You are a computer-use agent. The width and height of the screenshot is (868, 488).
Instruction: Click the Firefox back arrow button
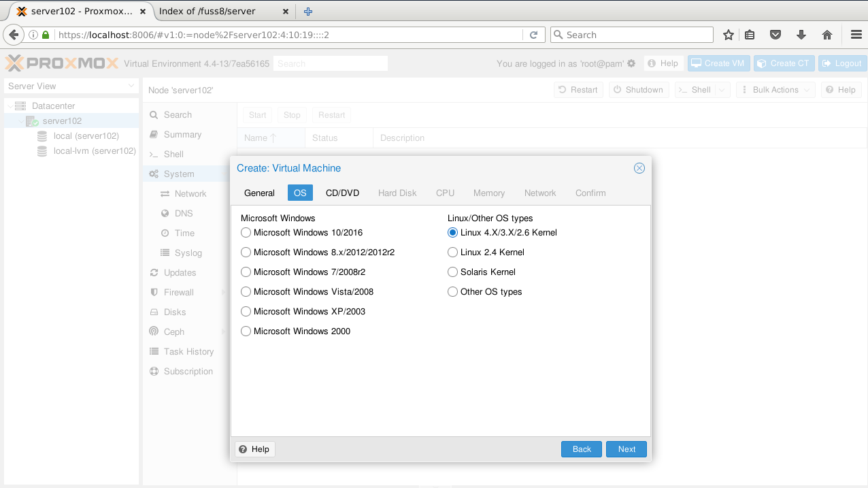pyautogui.click(x=13, y=35)
